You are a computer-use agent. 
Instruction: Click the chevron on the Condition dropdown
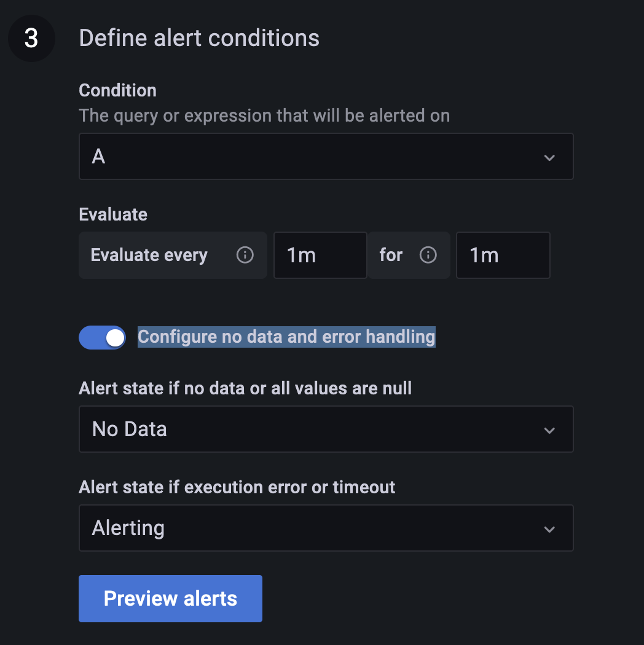[549, 157]
